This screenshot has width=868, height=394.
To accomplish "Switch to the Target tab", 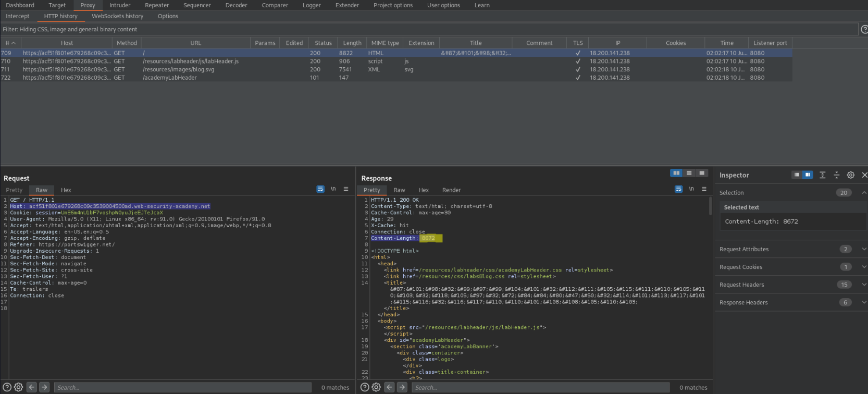I will 57,5.
